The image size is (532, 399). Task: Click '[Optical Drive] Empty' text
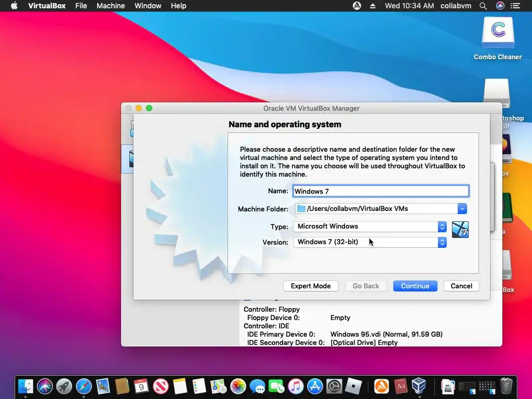(364, 343)
